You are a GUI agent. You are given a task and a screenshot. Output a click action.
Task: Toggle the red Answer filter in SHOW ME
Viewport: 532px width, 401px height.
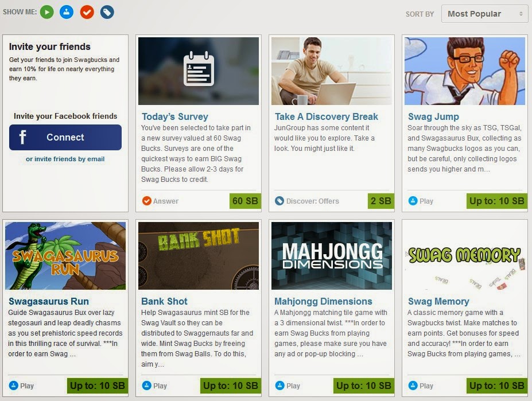pyautogui.click(x=87, y=11)
